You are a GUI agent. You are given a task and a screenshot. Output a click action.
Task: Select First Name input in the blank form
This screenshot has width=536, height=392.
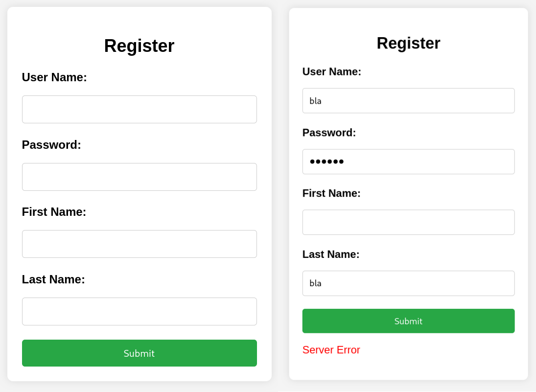tap(139, 244)
